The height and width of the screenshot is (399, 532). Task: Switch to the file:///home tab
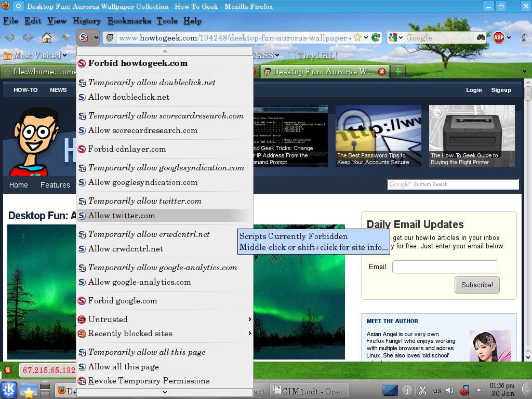point(39,72)
